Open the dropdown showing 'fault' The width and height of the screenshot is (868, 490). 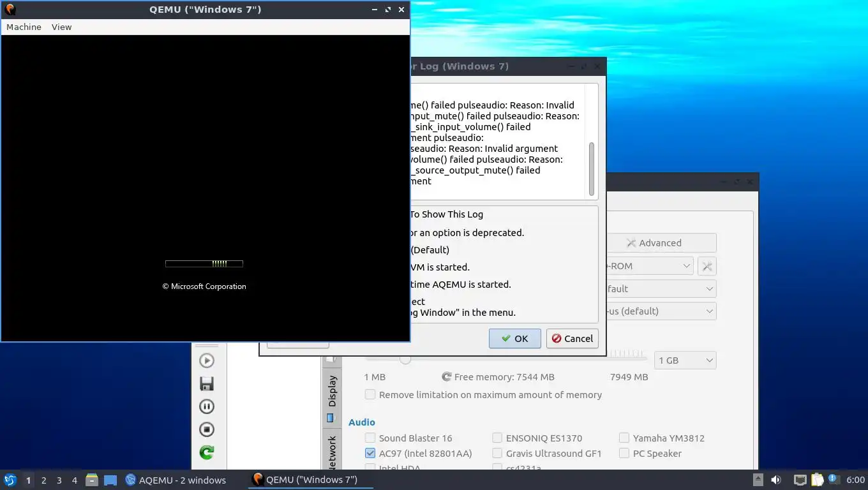coord(661,288)
